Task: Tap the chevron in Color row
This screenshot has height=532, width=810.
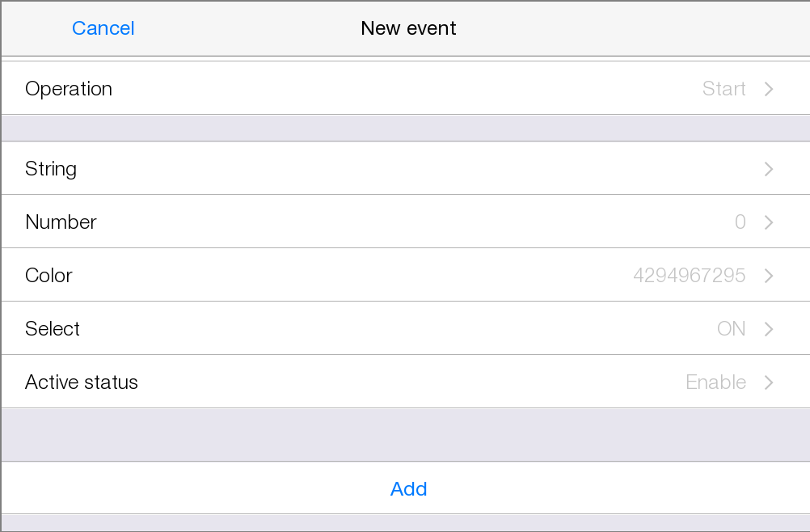Action: tap(769, 276)
